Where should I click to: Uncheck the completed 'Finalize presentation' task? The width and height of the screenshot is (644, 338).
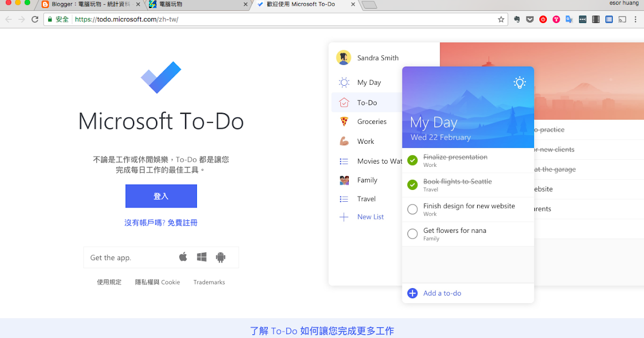pos(412,160)
